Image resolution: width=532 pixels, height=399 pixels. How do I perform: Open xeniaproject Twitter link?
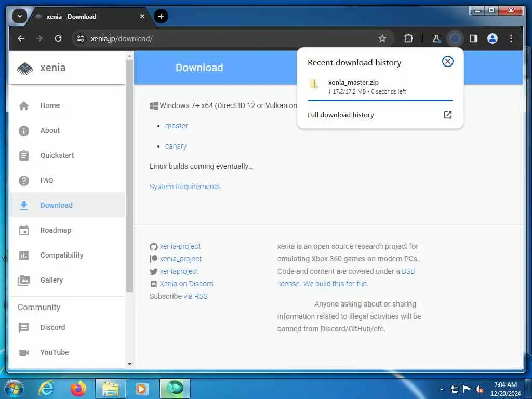coord(179,271)
